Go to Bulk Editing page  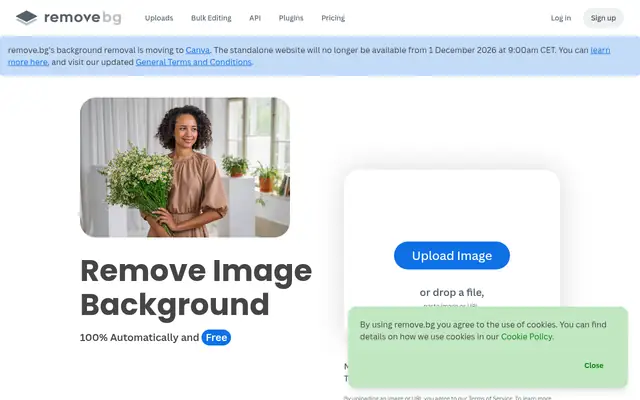[x=211, y=18]
